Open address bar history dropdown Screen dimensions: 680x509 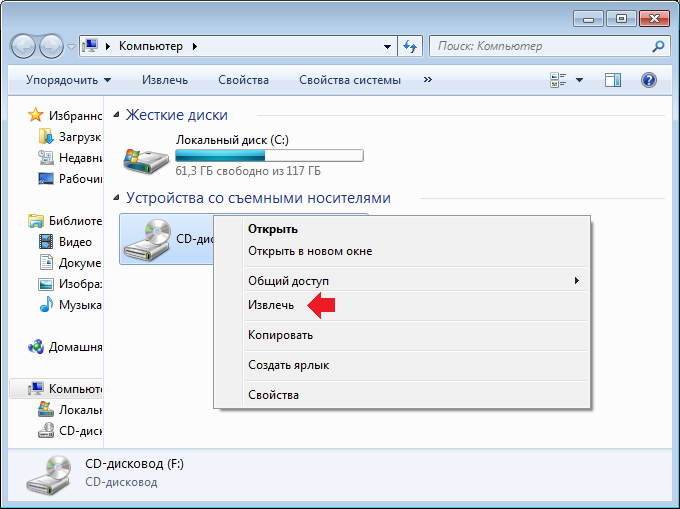point(387,46)
